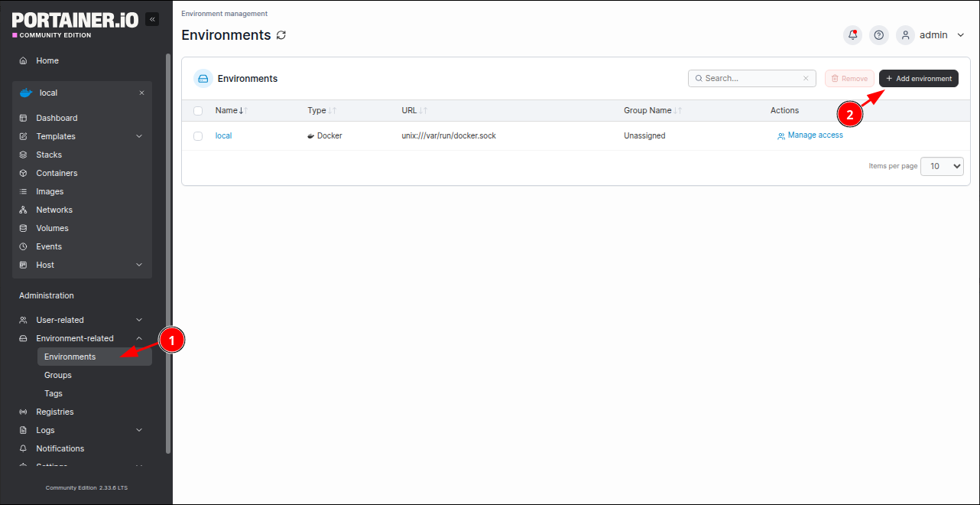The image size is (980, 505).
Task: Open the notifications bell icon
Action: pos(852,35)
